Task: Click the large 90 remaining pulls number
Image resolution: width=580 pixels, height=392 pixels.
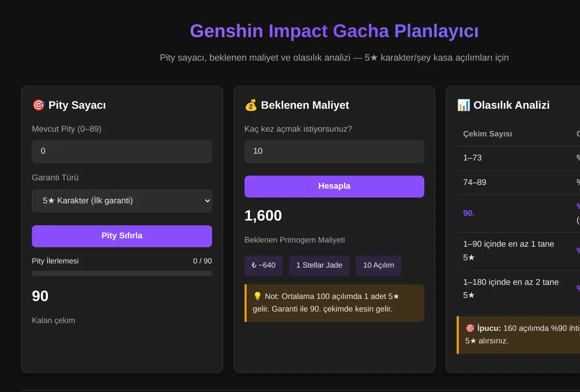Action: point(40,296)
